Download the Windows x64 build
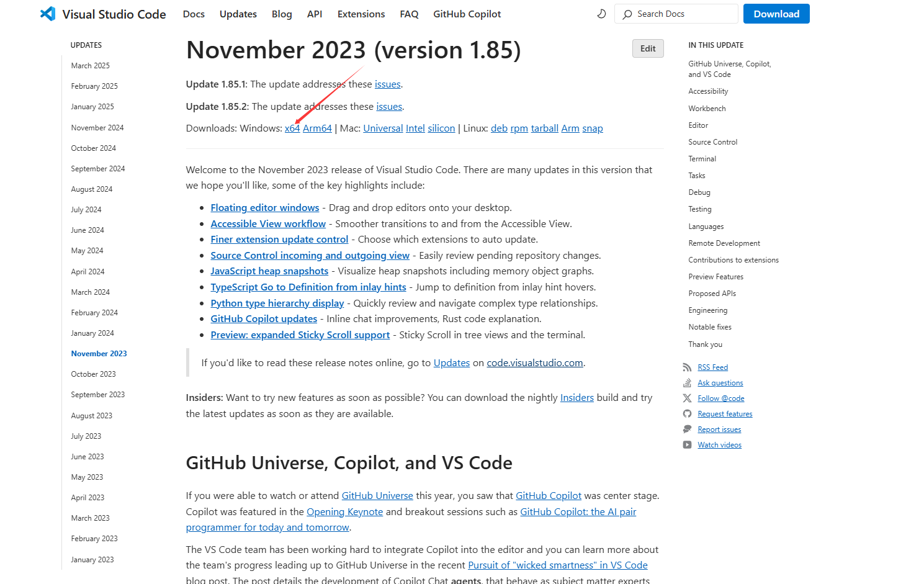 pos(292,128)
